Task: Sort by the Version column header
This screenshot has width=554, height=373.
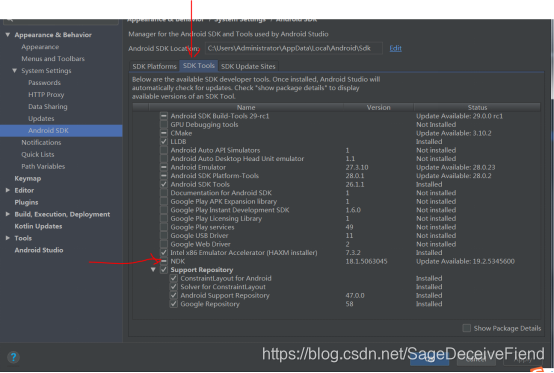Action: (378, 107)
